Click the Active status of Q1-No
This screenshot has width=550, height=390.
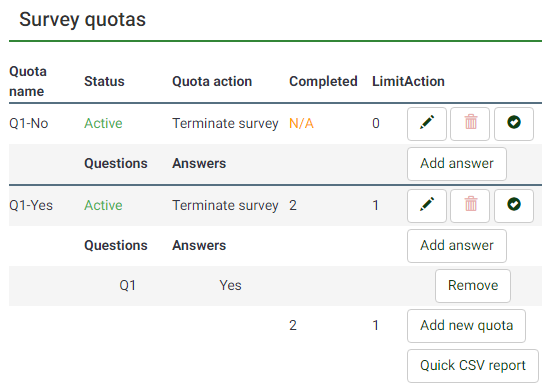(x=103, y=123)
